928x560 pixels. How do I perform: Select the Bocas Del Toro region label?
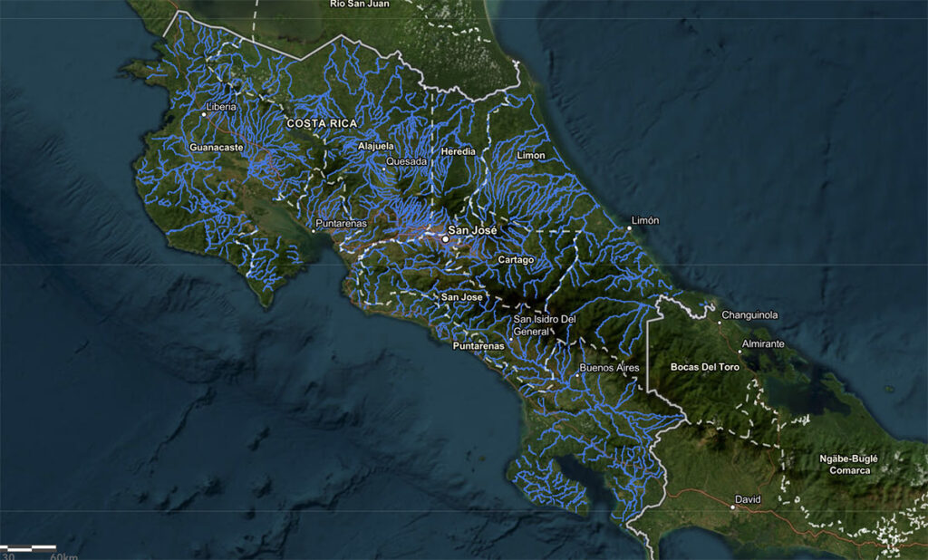705,367
